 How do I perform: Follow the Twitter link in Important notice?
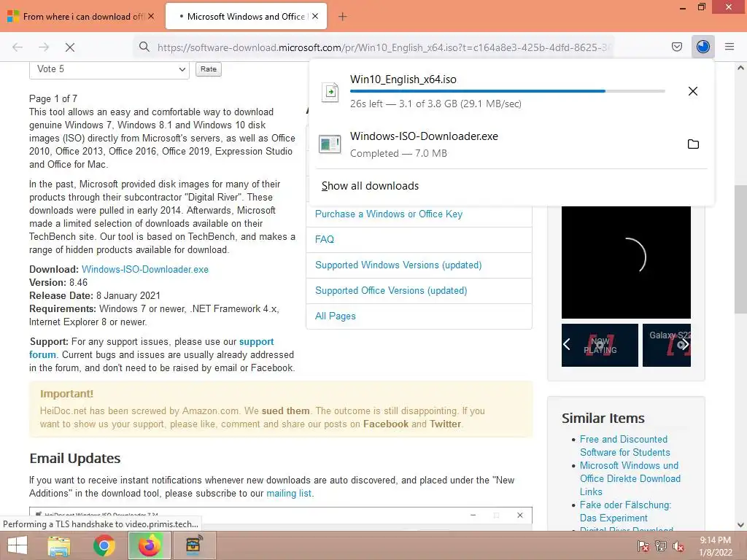446,424
